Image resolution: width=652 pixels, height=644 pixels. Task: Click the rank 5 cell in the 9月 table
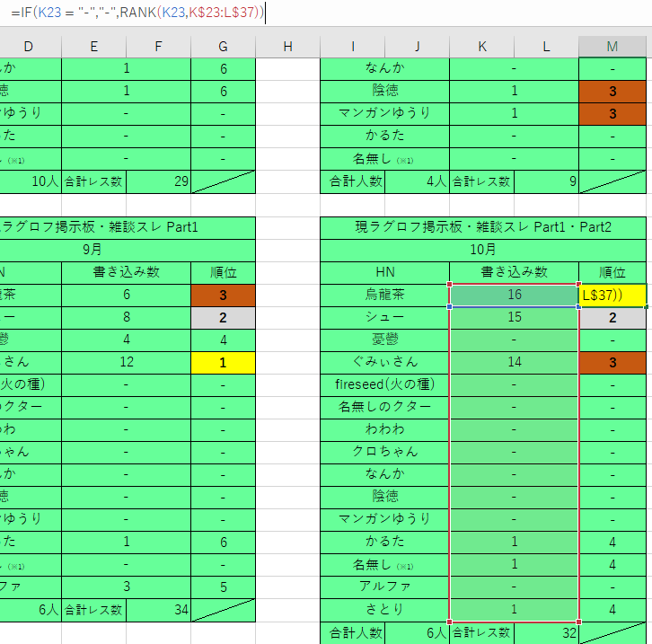[x=224, y=587]
